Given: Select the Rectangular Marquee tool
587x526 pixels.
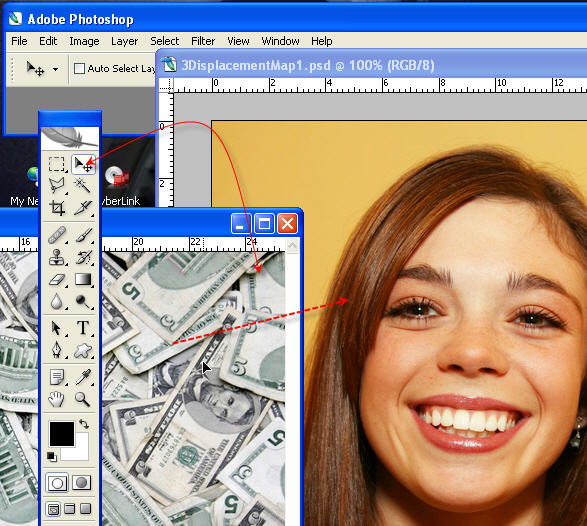Looking at the screenshot, I should pyautogui.click(x=57, y=164).
